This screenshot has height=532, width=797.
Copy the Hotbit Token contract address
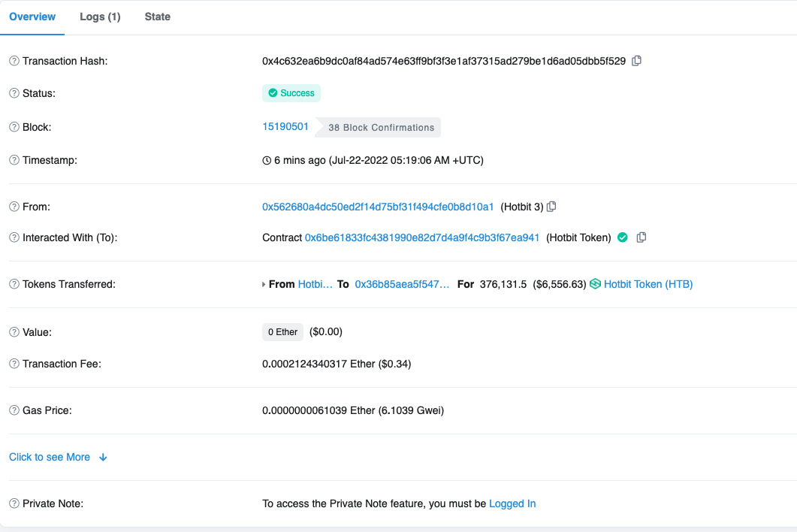[642, 237]
